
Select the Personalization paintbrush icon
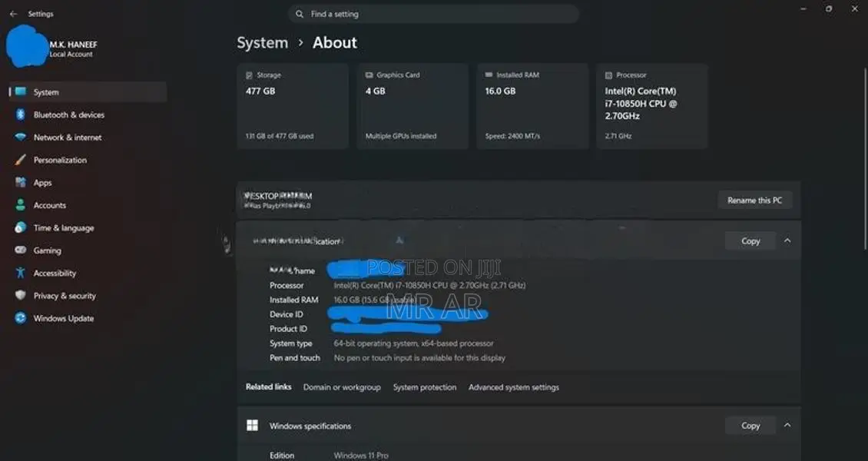(x=21, y=160)
